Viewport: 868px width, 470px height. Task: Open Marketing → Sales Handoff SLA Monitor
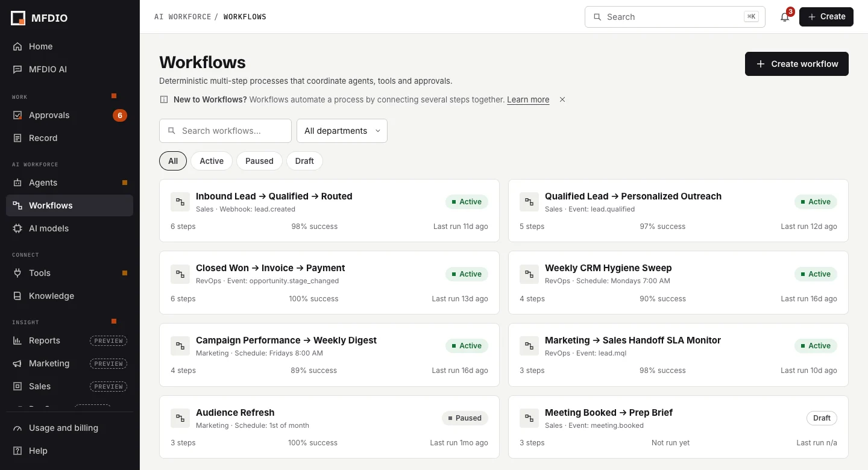pyautogui.click(x=678, y=355)
